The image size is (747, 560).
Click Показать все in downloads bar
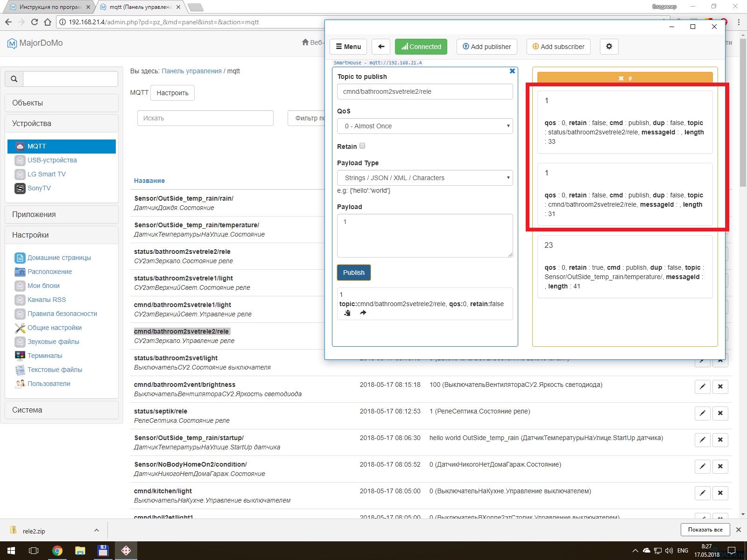(705, 530)
